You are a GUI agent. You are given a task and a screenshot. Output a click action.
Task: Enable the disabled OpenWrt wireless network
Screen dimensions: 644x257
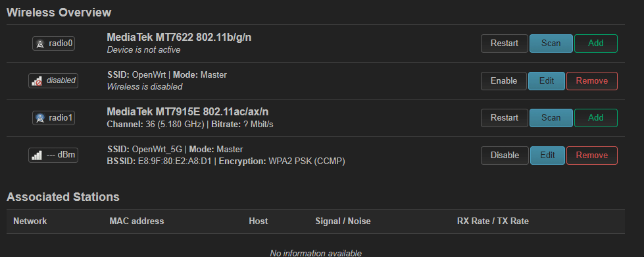click(503, 81)
